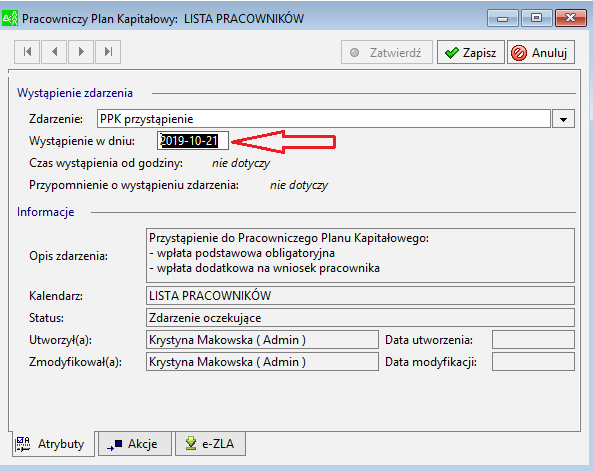
Task: Click the Wystąpienie w dniu date field
Action: [193, 141]
